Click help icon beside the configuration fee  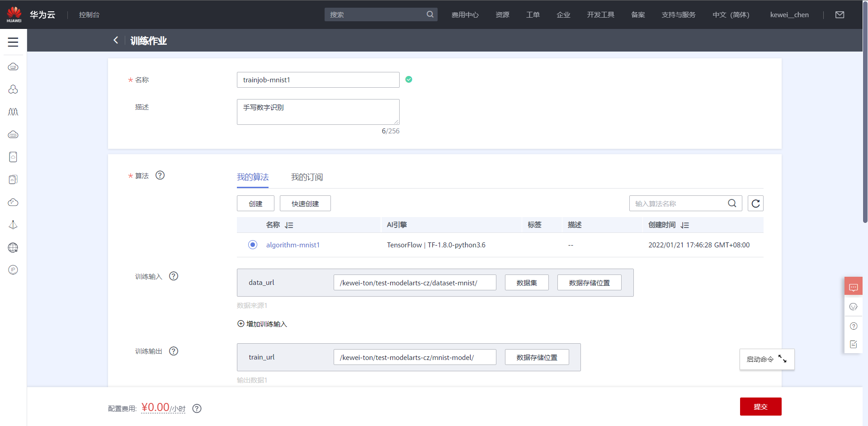point(197,408)
